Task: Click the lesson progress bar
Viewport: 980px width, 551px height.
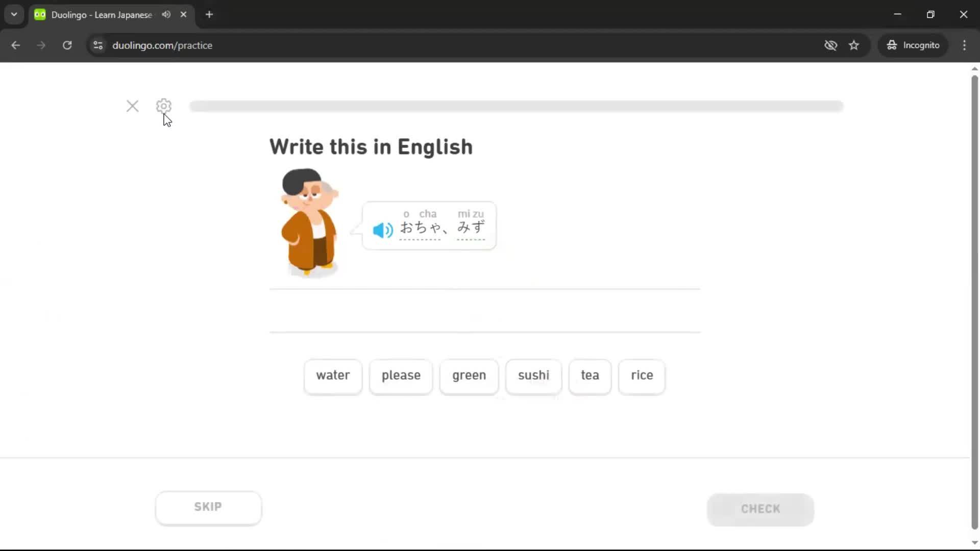Action: (516, 106)
